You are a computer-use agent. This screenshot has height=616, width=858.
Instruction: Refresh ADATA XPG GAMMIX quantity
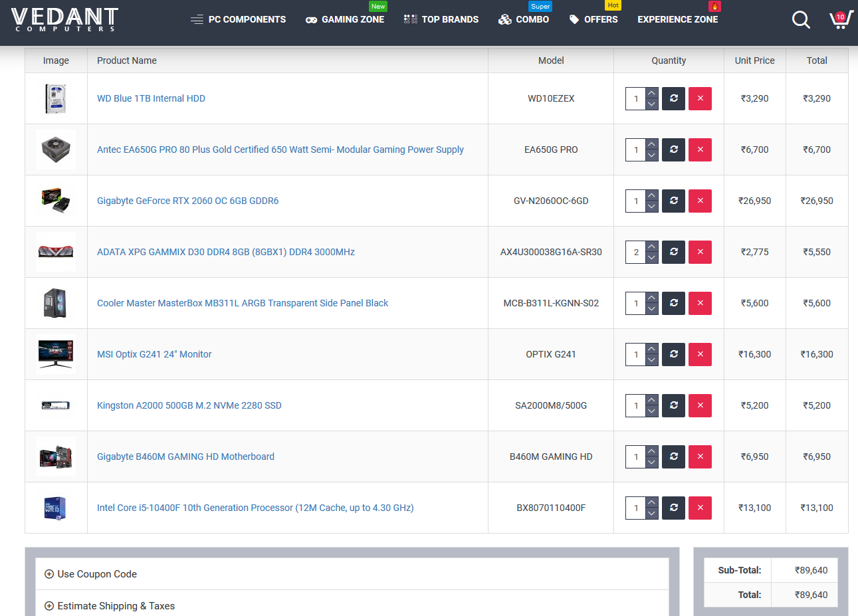tap(673, 252)
